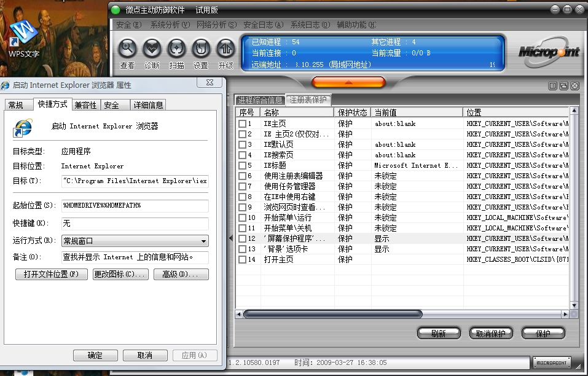
Task: Close the inner panel with the round X icon
Action: [x=575, y=86]
